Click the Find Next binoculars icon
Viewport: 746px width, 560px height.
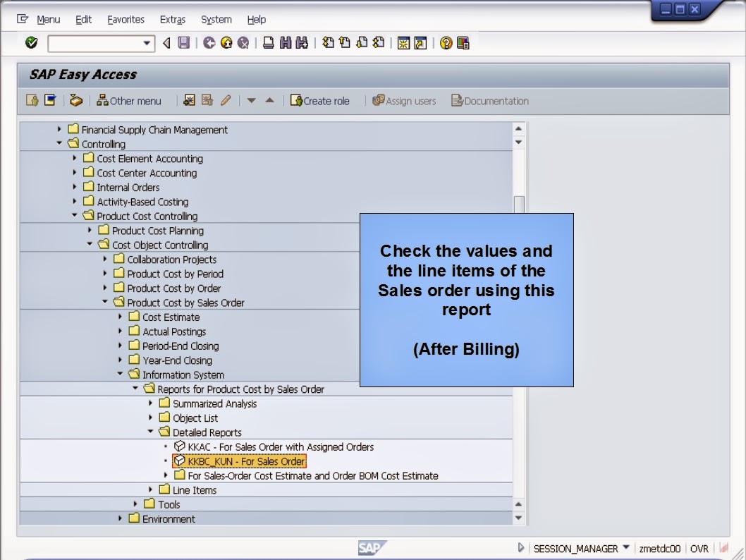302,43
